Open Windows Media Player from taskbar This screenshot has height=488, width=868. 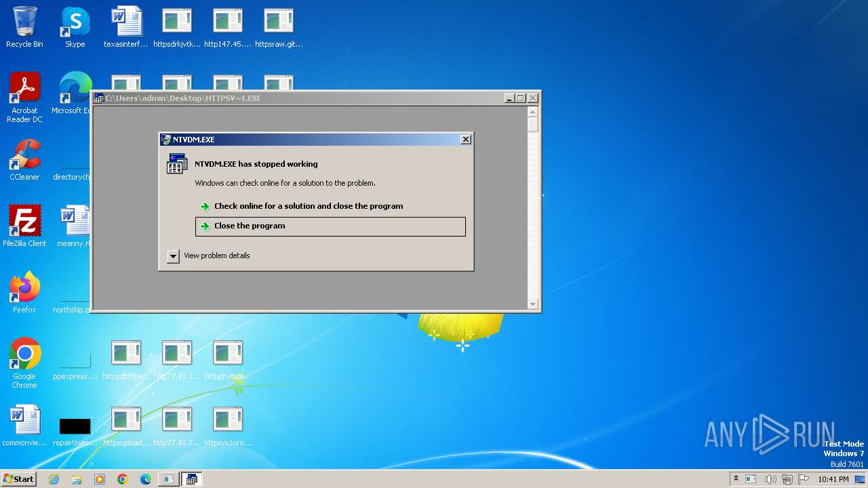(x=100, y=479)
